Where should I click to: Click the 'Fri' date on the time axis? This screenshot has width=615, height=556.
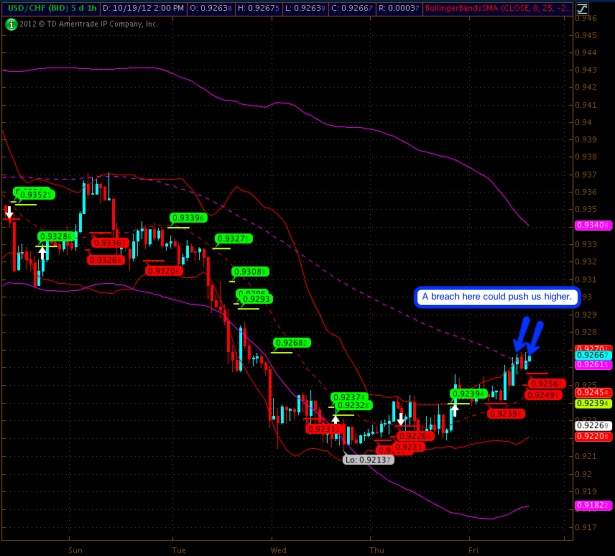coord(475,549)
